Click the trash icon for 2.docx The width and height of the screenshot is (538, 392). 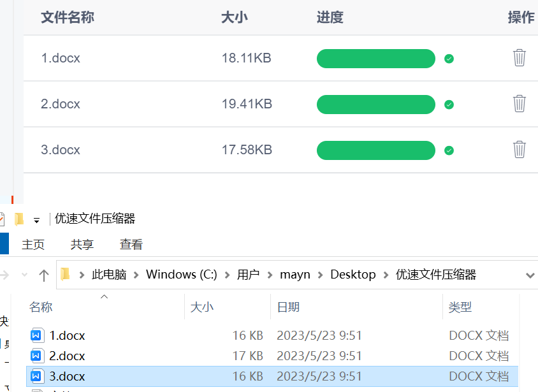click(x=519, y=103)
